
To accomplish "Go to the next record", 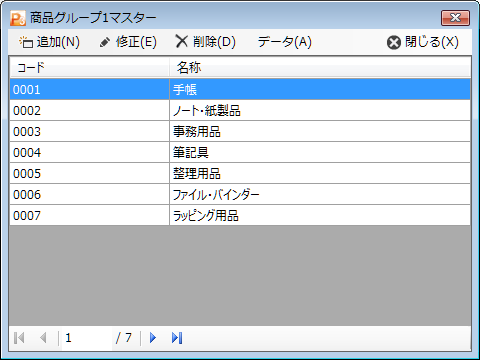I will 153,338.
